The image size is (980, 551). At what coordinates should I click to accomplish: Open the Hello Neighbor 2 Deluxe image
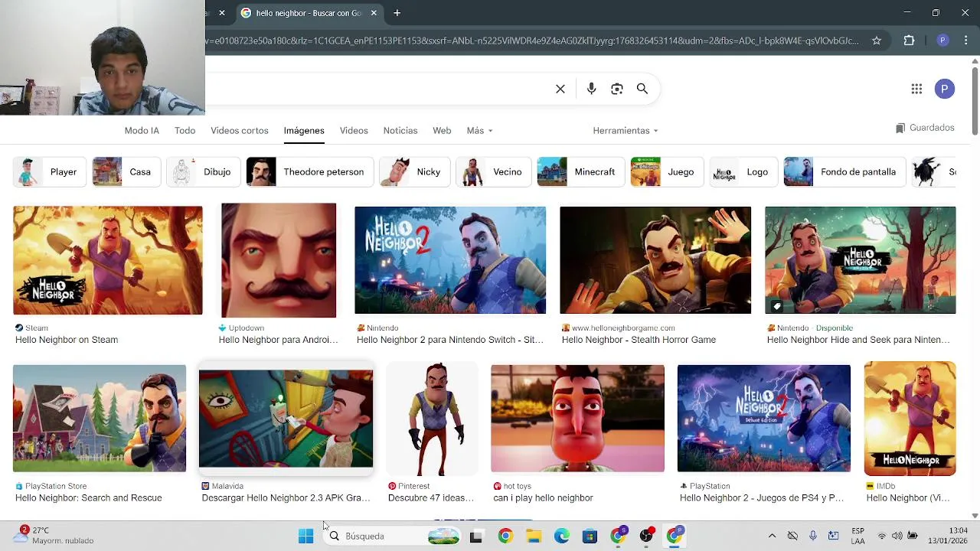click(764, 419)
